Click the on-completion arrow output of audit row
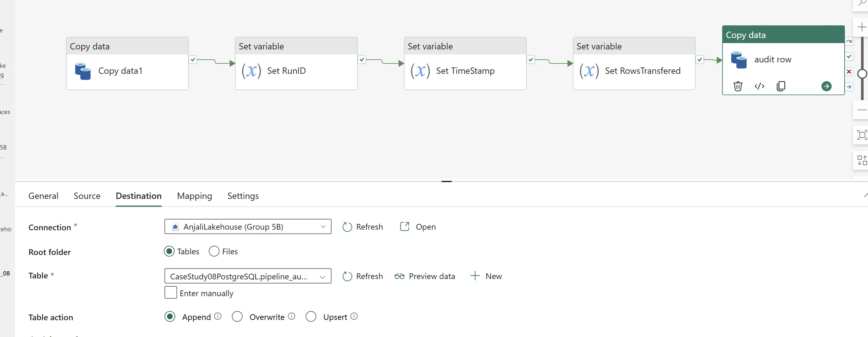This screenshot has height=337, width=868. [x=849, y=87]
